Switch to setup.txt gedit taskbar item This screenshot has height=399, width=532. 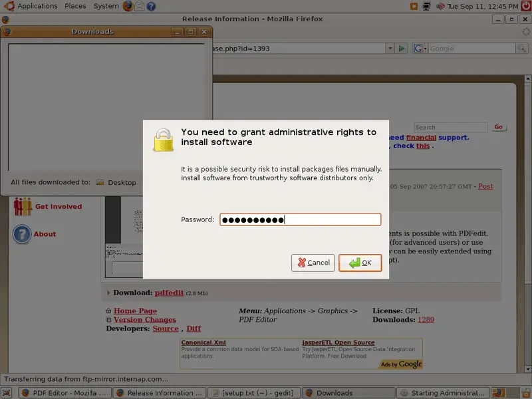tap(254, 393)
